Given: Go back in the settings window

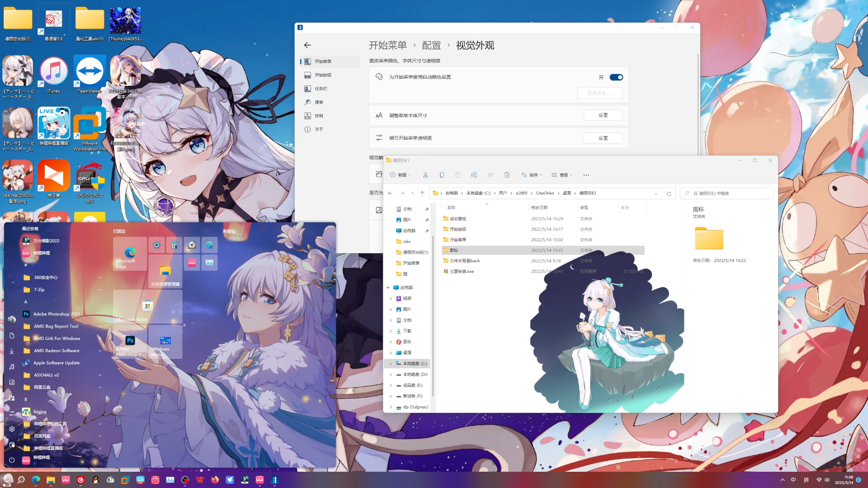Looking at the screenshot, I should pyautogui.click(x=307, y=45).
